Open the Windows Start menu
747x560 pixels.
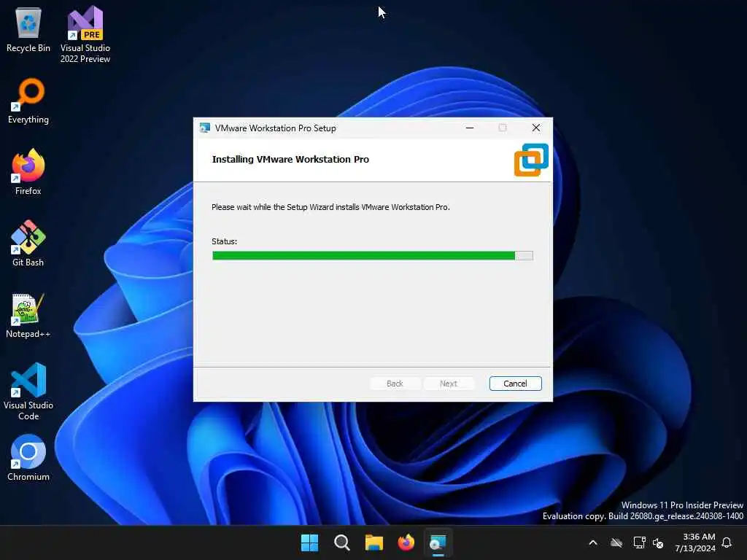pos(309,542)
